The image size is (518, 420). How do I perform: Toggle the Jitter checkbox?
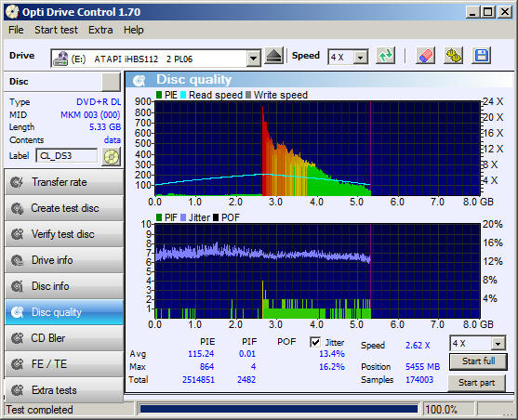pyautogui.click(x=315, y=342)
